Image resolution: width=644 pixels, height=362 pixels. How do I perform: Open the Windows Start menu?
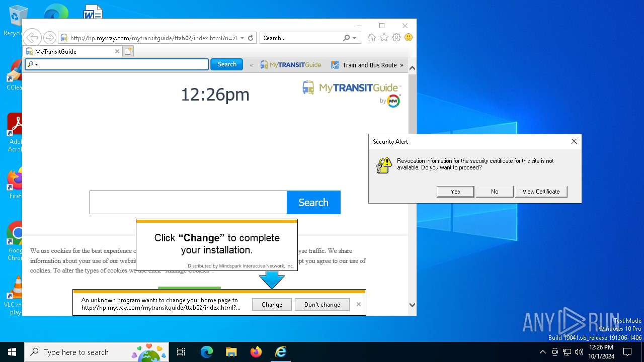12,352
